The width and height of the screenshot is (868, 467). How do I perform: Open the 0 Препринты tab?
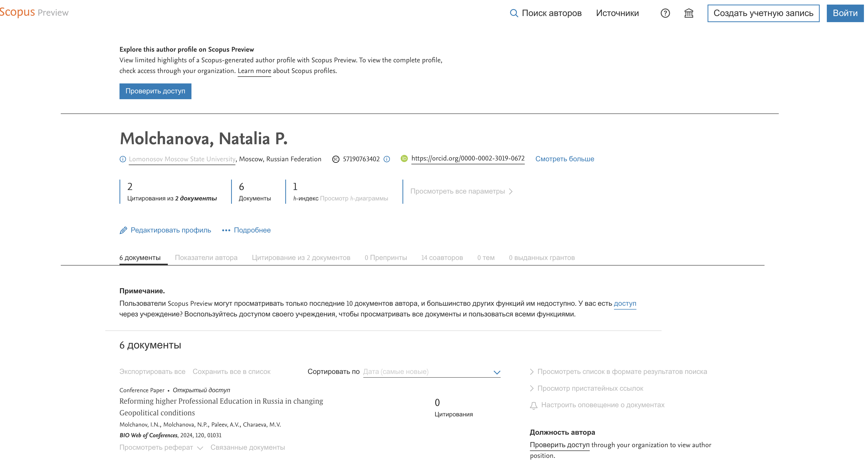click(x=386, y=258)
